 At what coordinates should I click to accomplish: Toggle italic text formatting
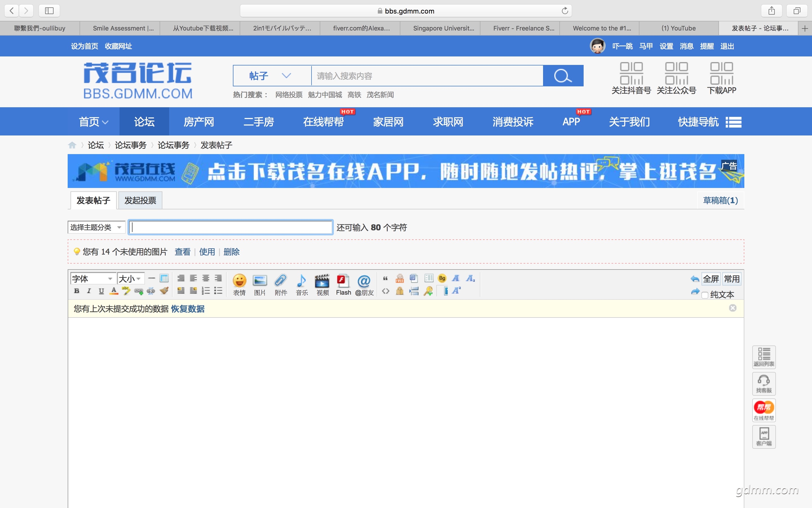point(89,291)
